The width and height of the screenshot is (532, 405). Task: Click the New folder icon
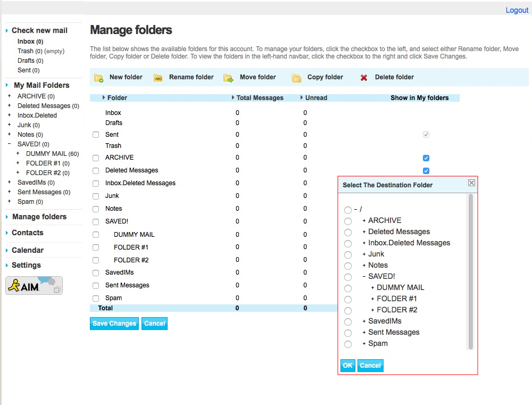point(98,77)
